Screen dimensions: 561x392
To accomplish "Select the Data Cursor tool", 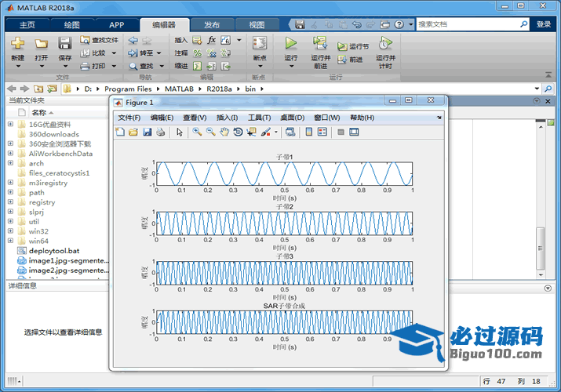I will click(250, 132).
